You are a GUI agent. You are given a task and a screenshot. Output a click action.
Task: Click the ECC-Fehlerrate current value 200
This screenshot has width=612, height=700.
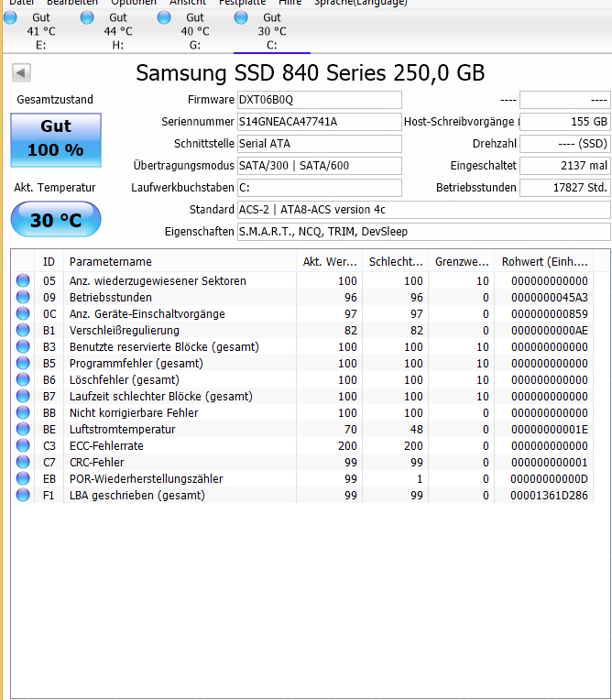coord(347,446)
